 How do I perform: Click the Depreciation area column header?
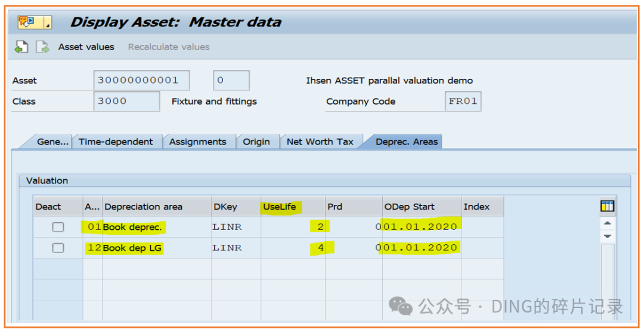click(x=157, y=207)
